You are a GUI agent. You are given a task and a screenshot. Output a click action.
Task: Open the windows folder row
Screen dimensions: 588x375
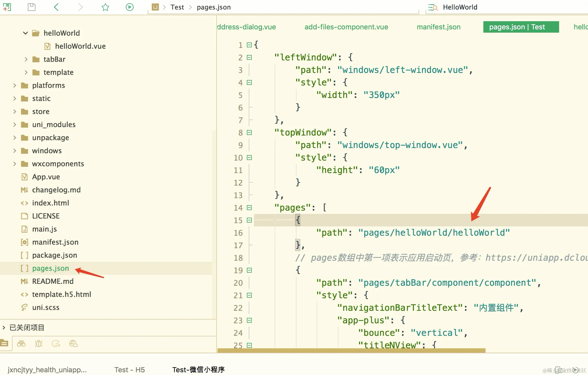(106, 151)
